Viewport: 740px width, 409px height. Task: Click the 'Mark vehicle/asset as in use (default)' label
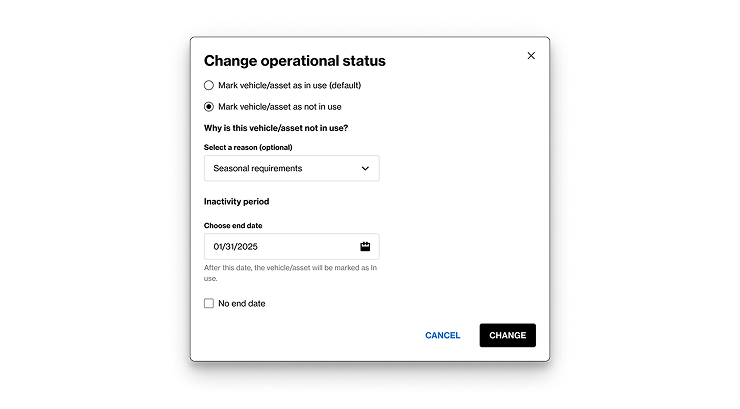[289, 85]
